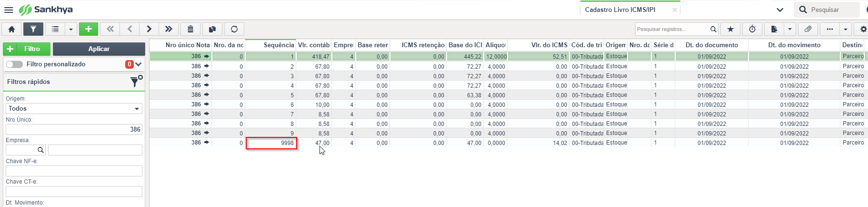Click the 52,51 ICMS value cell
This screenshot has width=868, height=207.
pos(538,57)
